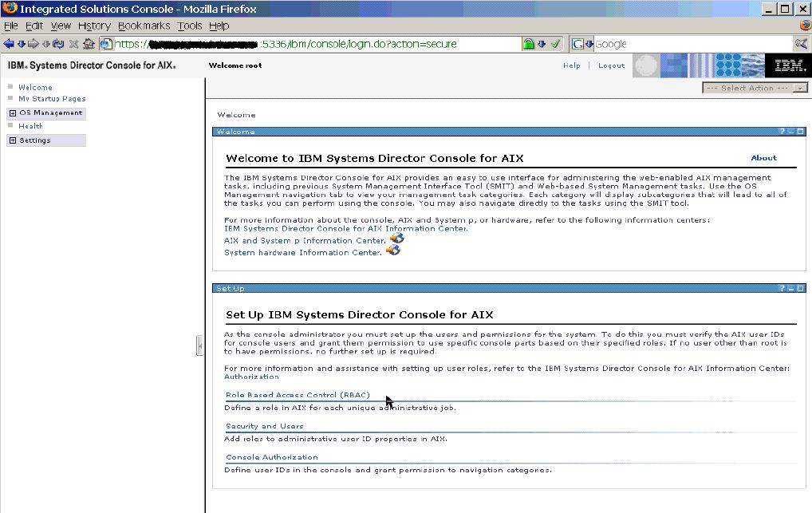Open the Edit menu
The image size is (812, 513).
coord(34,26)
